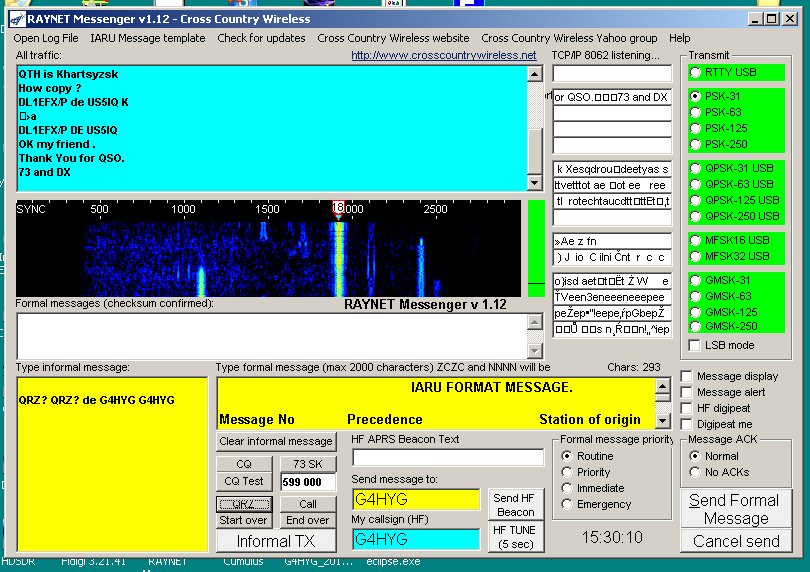Screen dimensions: 810x572
Task: Open the Help menu
Action: point(679,38)
